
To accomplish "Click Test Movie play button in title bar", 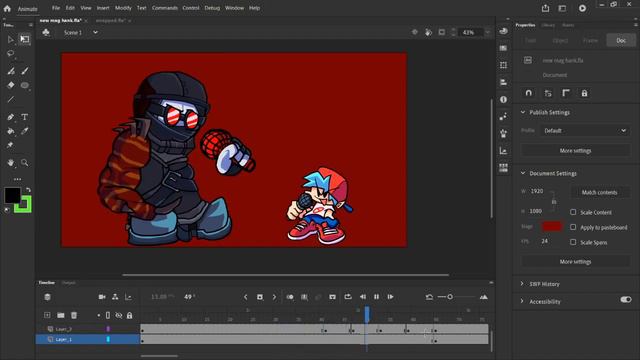I will point(582,8).
